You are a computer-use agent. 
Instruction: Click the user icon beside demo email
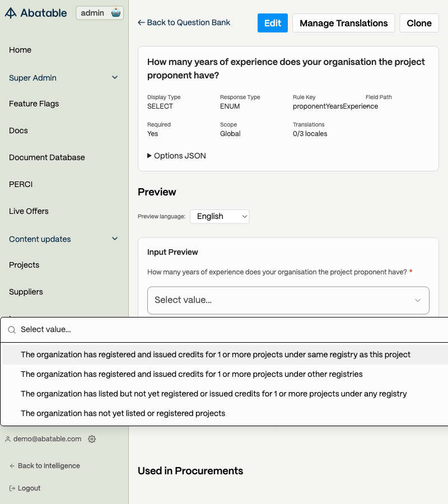click(x=8, y=439)
